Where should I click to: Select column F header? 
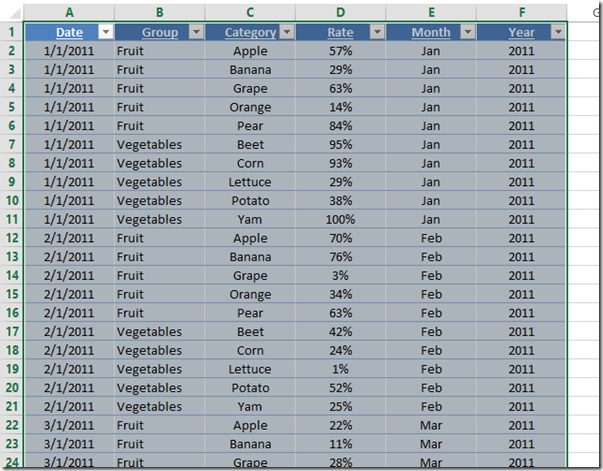(x=521, y=13)
